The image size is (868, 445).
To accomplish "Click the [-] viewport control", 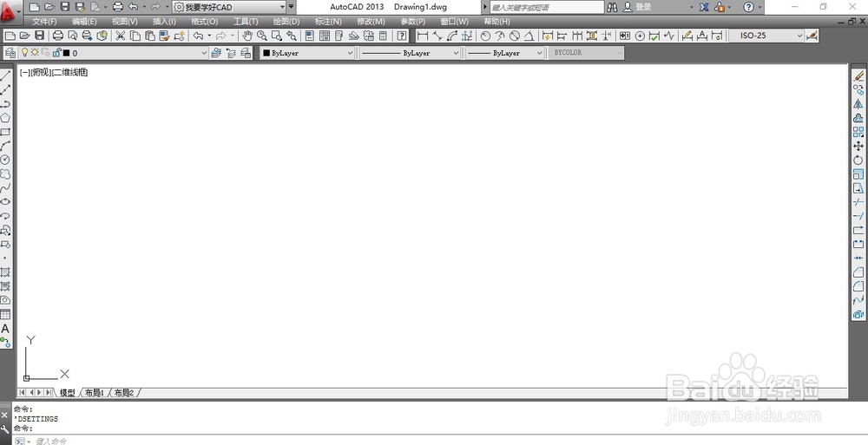I will coord(25,73).
